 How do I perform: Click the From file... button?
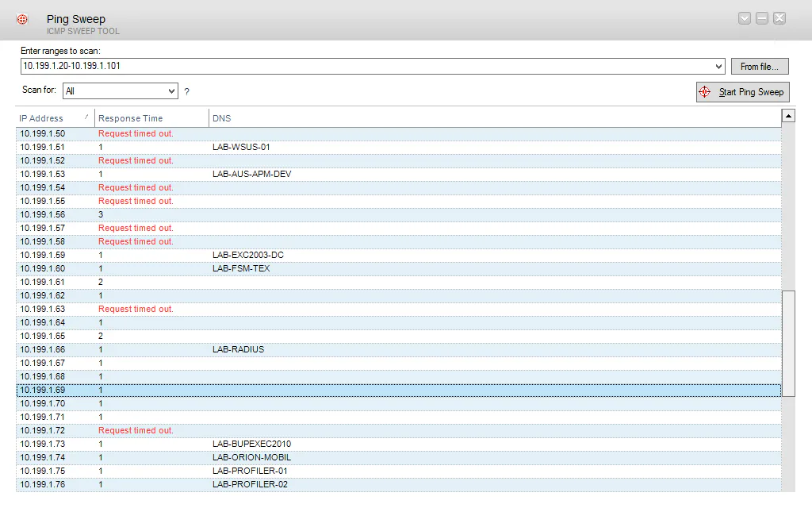click(x=760, y=67)
